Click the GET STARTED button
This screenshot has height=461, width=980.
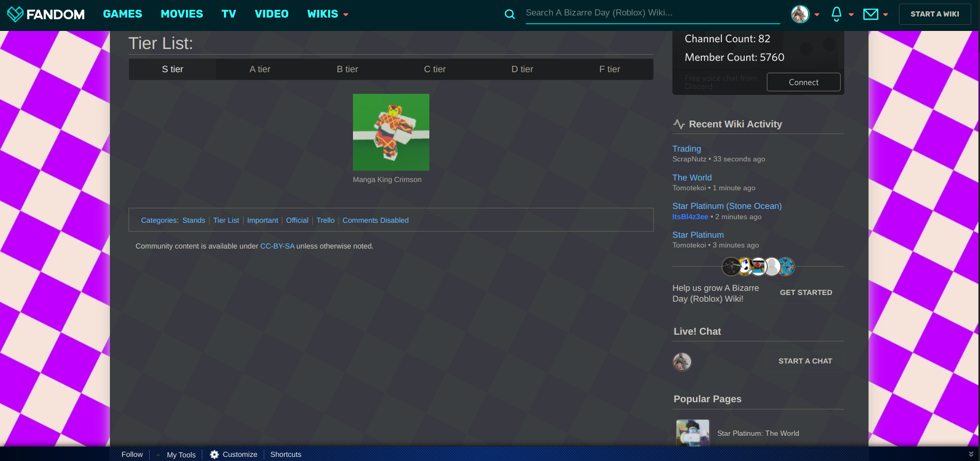806,292
